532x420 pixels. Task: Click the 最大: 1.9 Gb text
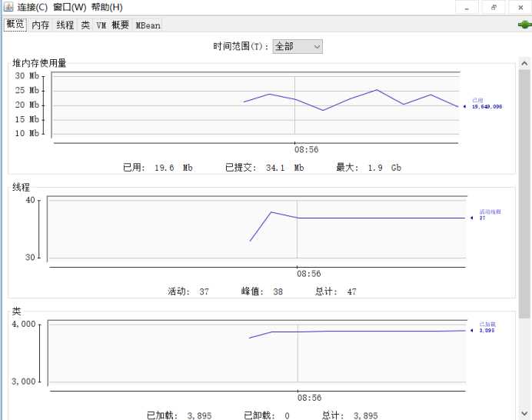click(x=369, y=168)
